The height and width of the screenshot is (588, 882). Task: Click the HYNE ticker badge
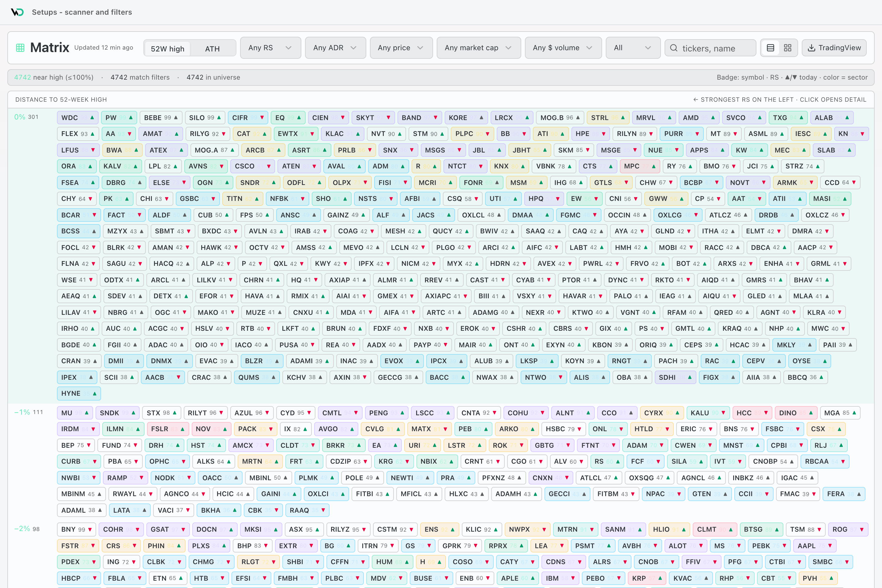coord(79,393)
